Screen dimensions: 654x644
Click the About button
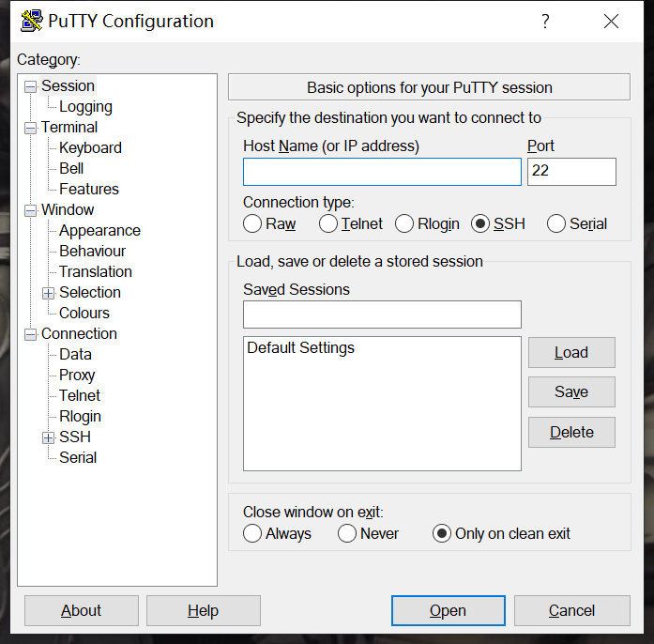point(82,610)
